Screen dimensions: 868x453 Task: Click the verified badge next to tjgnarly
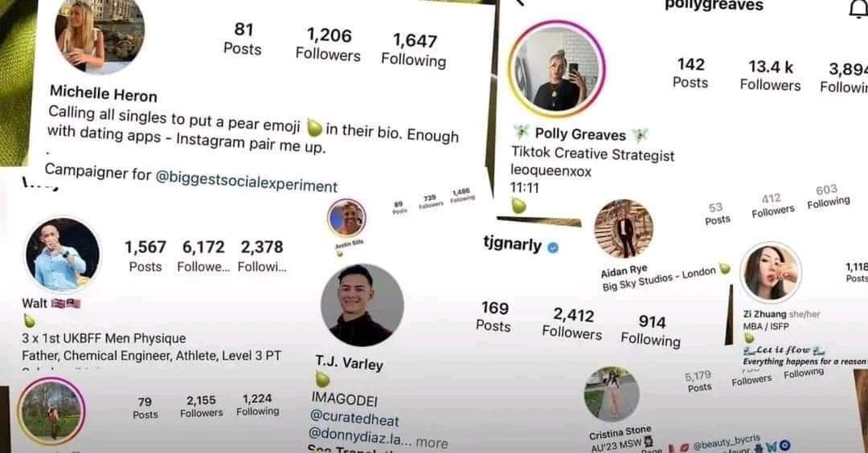pos(552,247)
